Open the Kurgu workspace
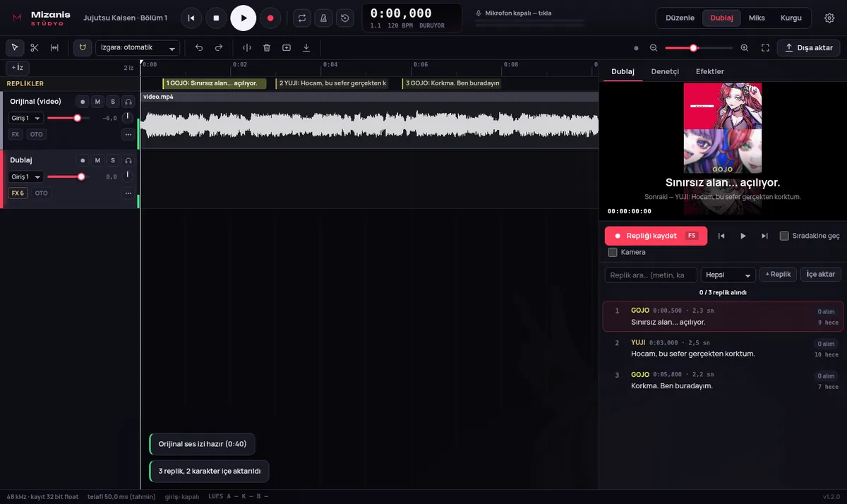Viewport: 847px width, 504px height. 791,18
